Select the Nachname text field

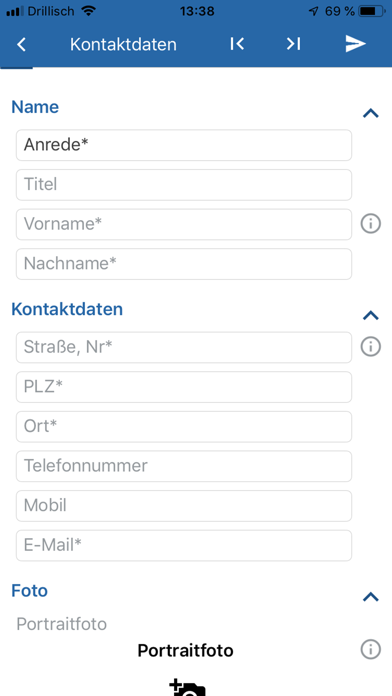pos(184,264)
